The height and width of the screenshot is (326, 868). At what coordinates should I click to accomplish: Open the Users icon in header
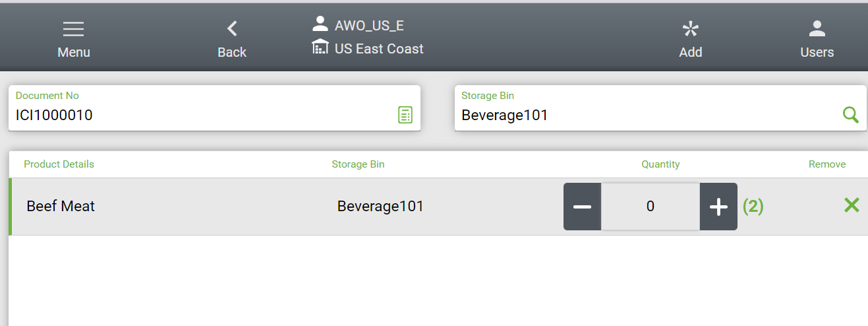(817, 30)
